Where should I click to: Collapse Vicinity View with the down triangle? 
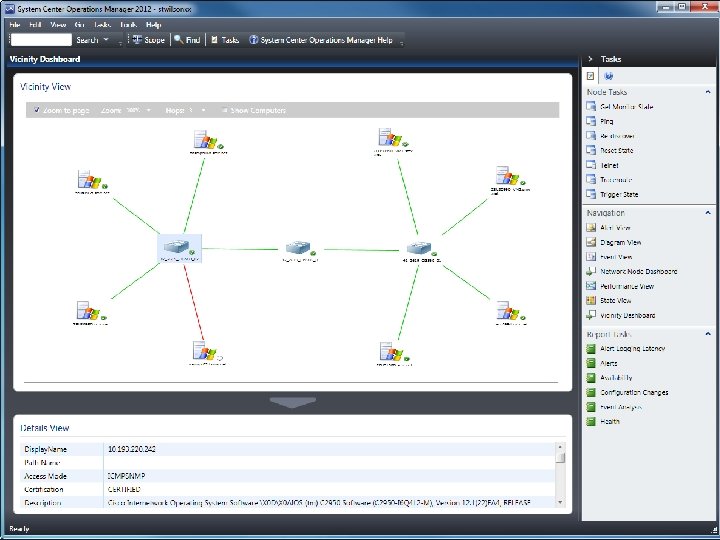pyautogui.click(x=292, y=402)
